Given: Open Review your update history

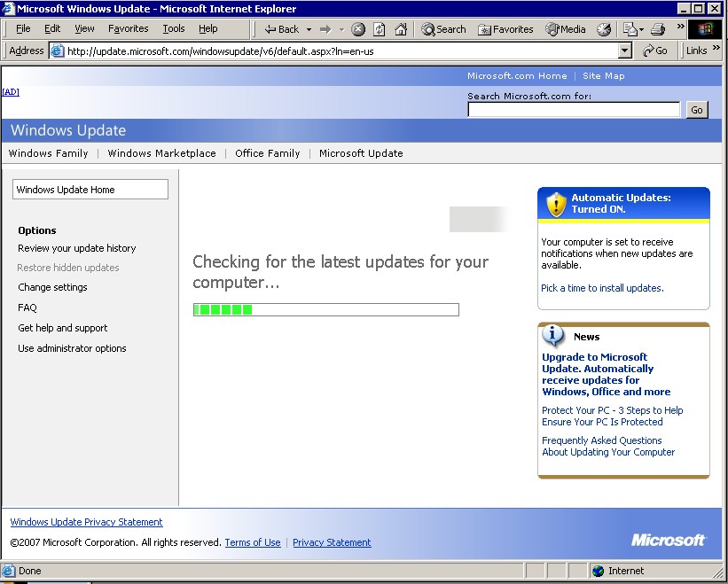Looking at the screenshot, I should tap(77, 248).
